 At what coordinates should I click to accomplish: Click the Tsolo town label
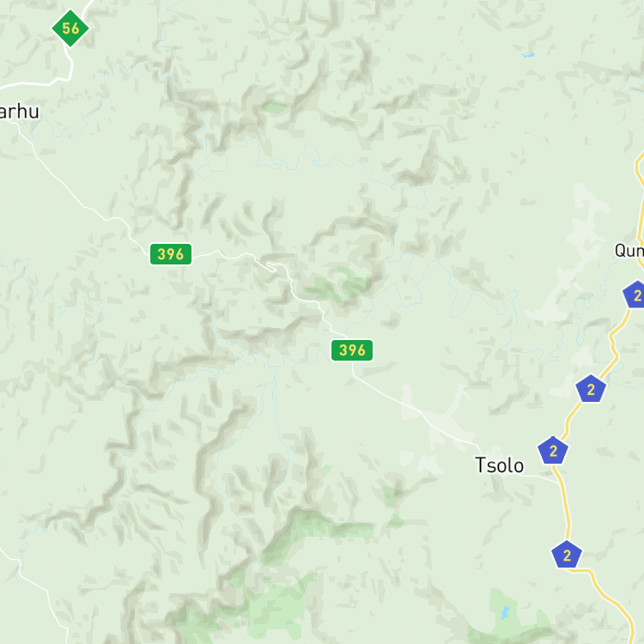pyautogui.click(x=500, y=465)
